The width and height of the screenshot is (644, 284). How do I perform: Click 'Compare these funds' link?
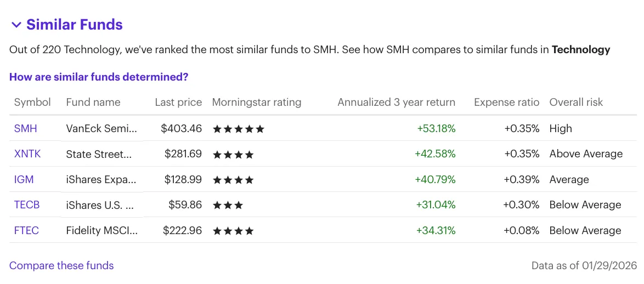61,265
